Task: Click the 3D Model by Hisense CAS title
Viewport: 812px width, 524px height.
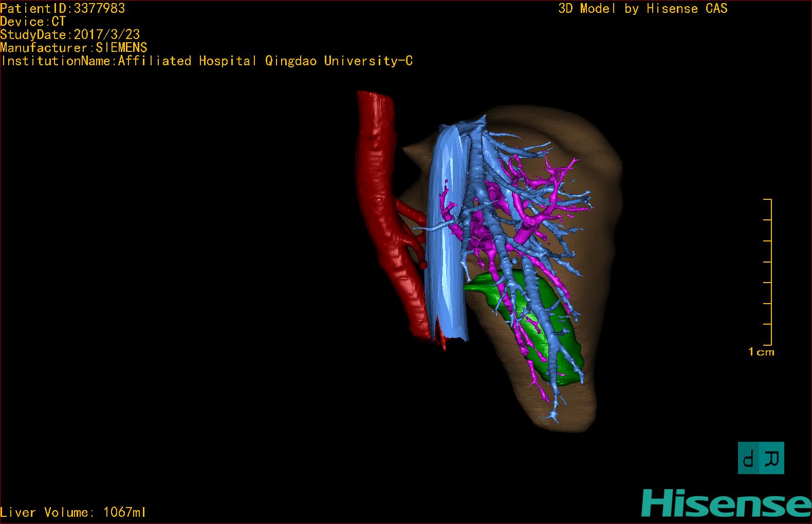Action: pos(642,9)
